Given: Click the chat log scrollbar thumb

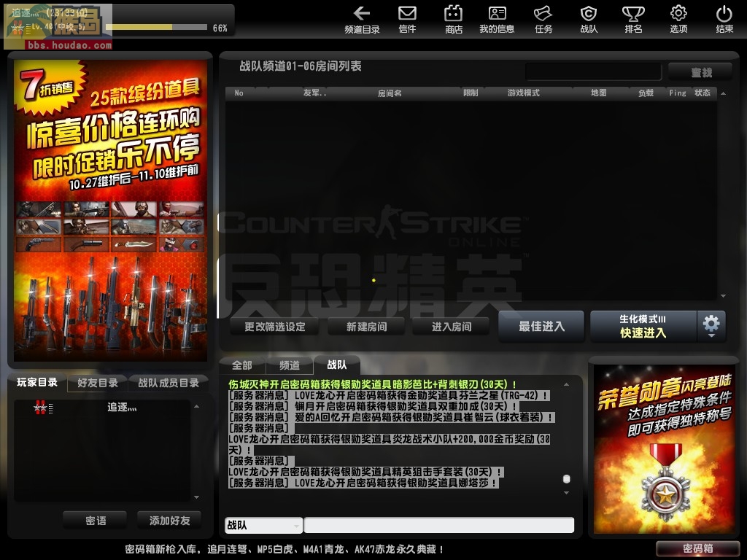Looking at the screenshot, I should click(x=566, y=479).
